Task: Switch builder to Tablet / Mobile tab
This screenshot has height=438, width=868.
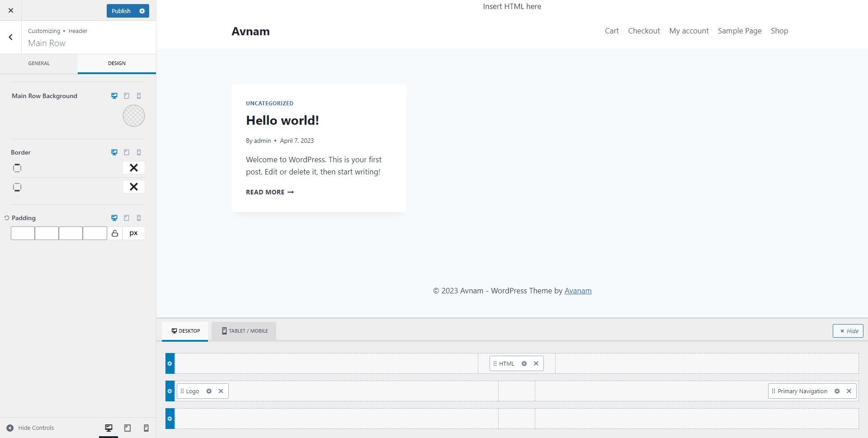Action: point(244,331)
